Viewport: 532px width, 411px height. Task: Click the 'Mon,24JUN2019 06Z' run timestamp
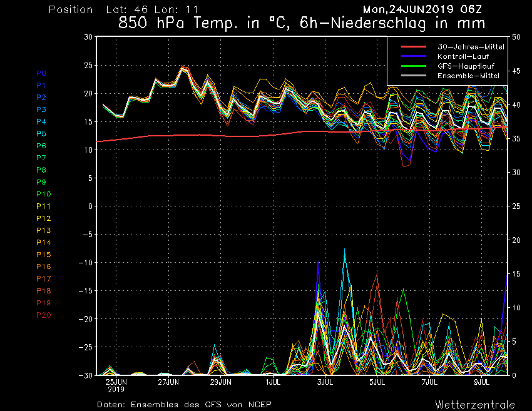(x=422, y=9)
